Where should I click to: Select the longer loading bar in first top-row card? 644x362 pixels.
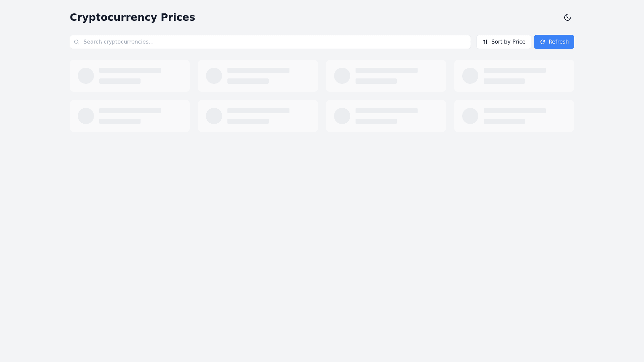[130, 70]
